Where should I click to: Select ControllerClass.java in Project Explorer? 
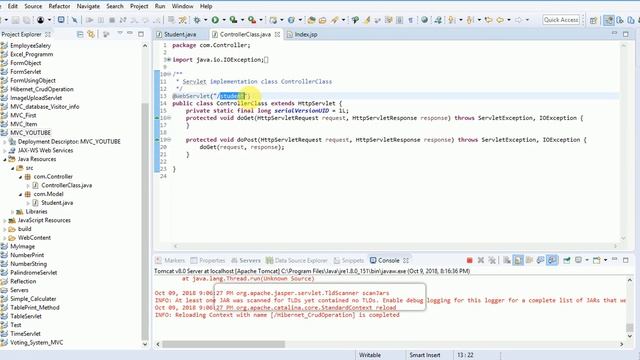coord(66,185)
